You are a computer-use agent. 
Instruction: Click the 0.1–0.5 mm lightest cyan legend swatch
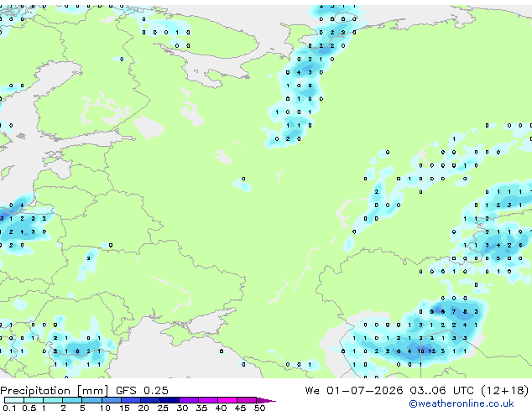(x=14, y=400)
